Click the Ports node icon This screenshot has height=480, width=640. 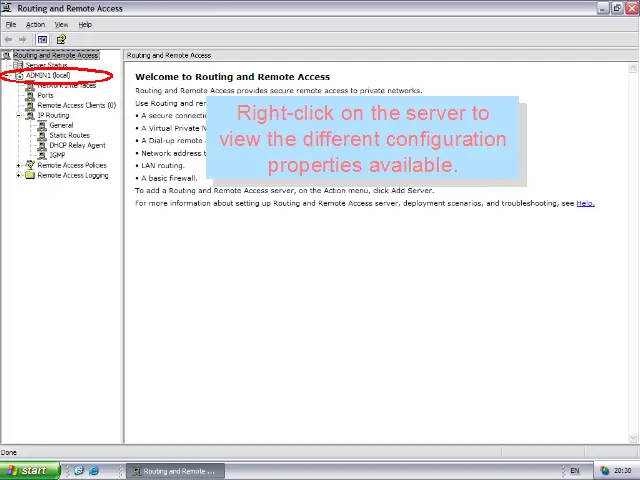click(x=30, y=96)
